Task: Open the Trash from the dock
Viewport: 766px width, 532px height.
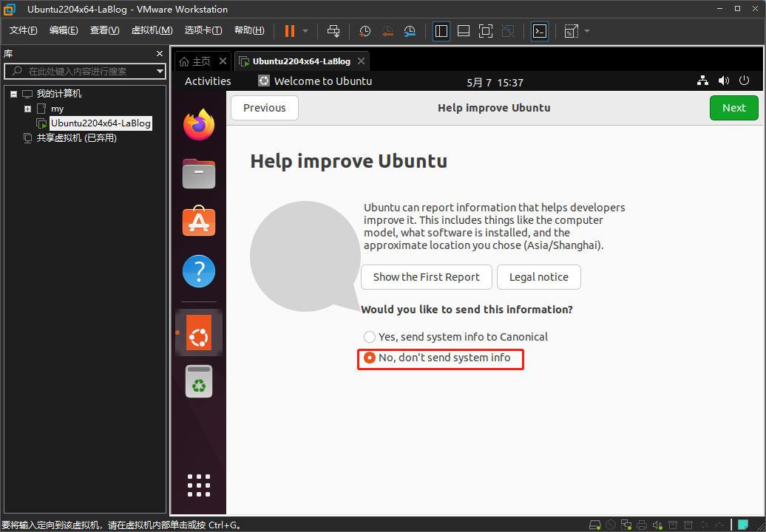Action: coord(199,381)
